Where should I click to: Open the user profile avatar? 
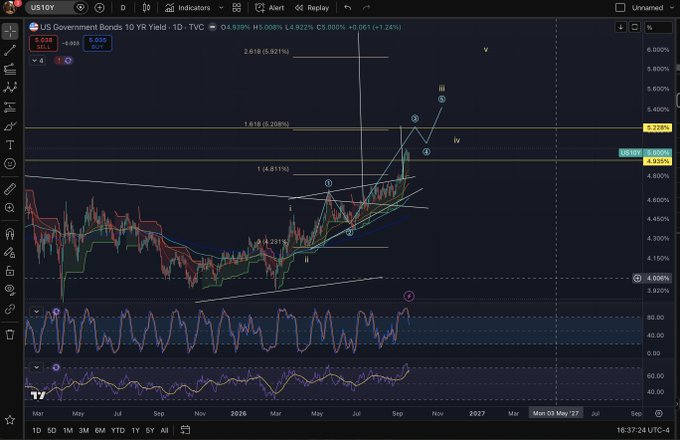10,7
